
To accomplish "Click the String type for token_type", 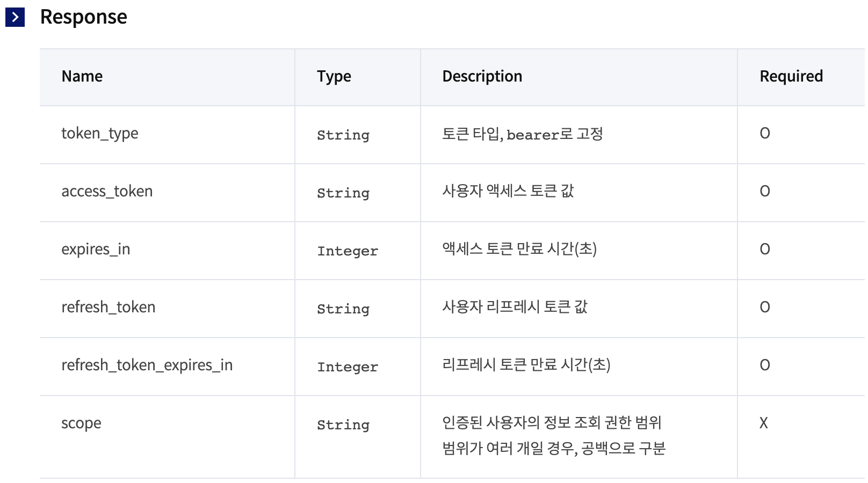I will 343,135.
